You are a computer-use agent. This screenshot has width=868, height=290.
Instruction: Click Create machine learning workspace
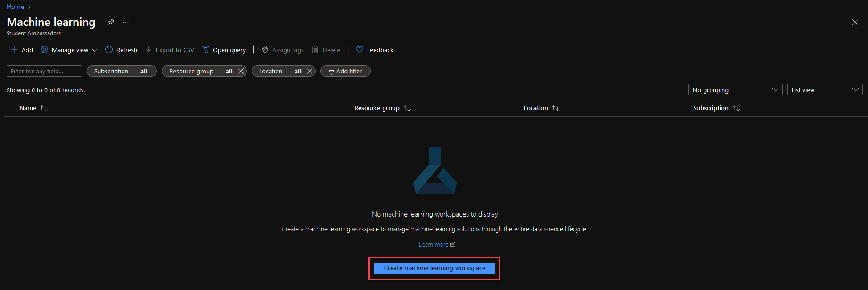click(434, 268)
